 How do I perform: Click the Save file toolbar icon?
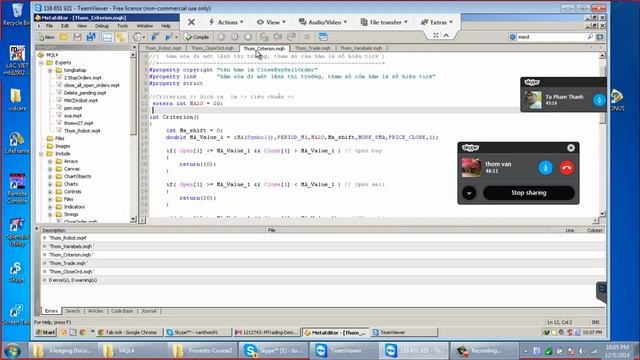[78, 37]
